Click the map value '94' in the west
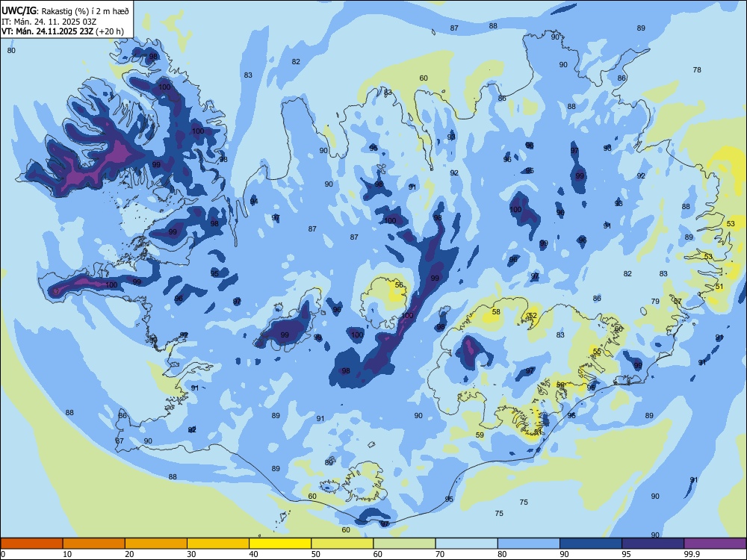 pyautogui.click(x=255, y=202)
